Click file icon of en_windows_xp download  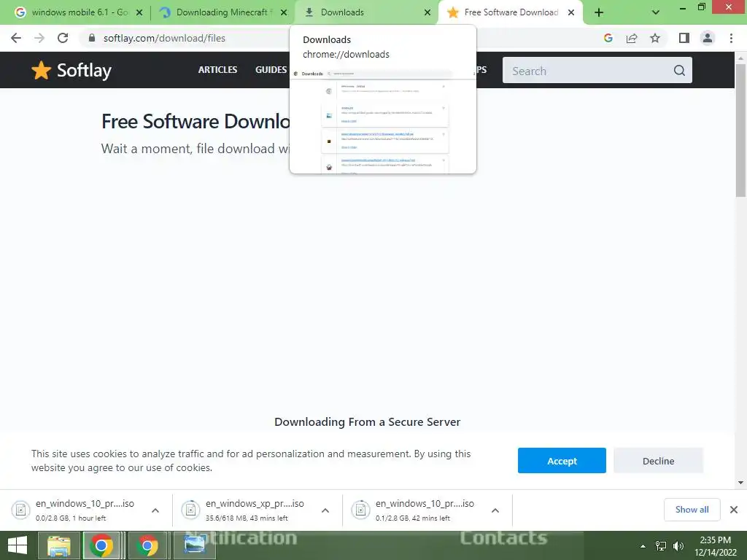click(x=190, y=510)
